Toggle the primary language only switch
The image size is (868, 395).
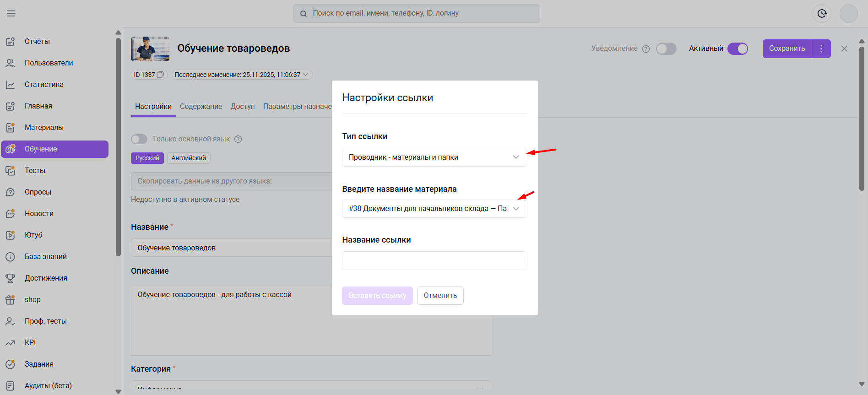tap(139, 139)
